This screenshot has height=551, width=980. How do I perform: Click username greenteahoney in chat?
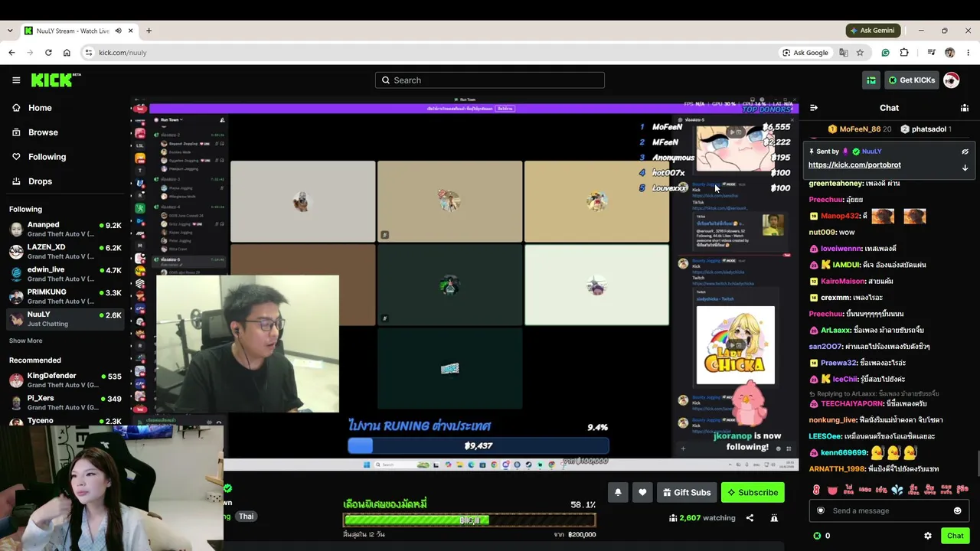click(x=836, y=184)
